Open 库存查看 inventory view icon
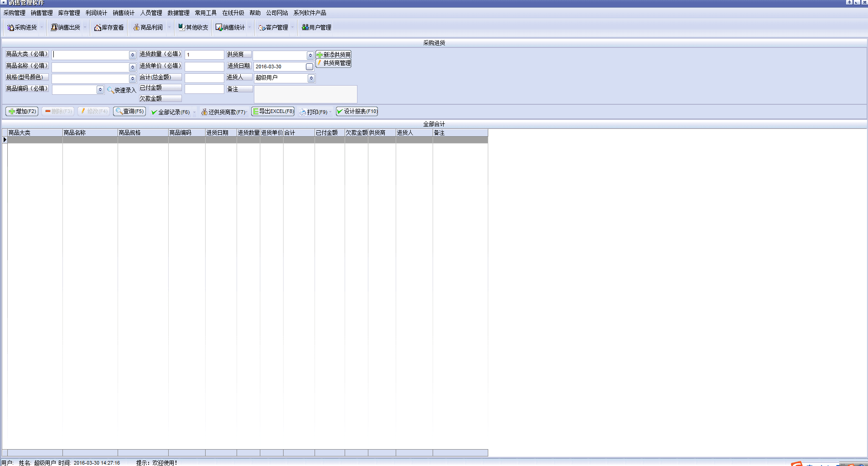The width and height of the screenshot is (868, 466). pos(98,28)
